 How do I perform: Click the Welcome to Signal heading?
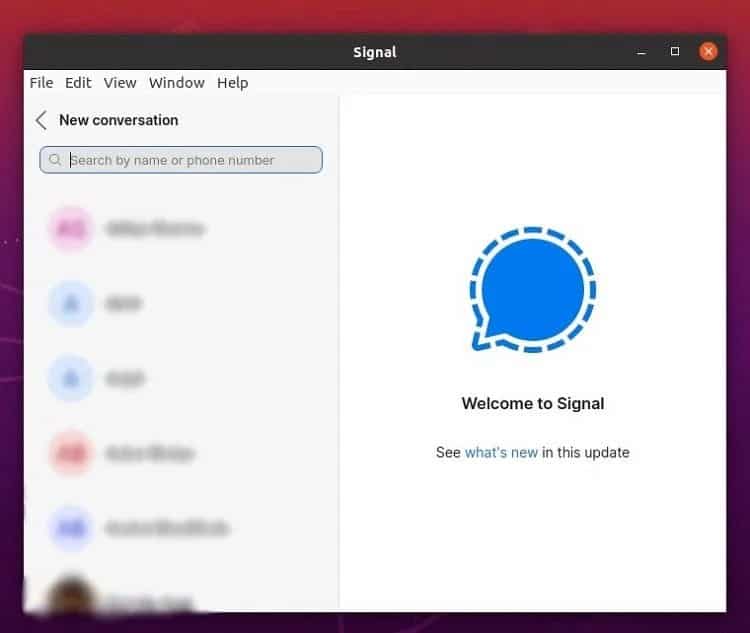[533, 403]
